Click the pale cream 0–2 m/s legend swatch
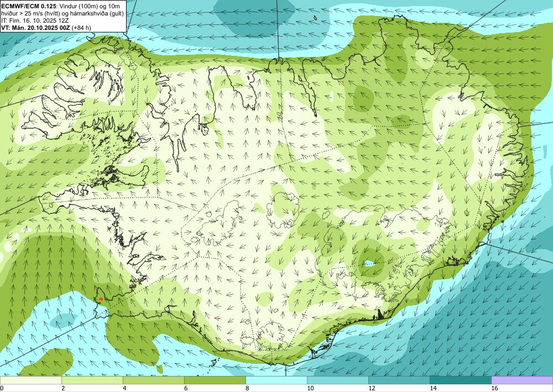The width and height of the screenshot is (553, 392). tap(30, 380)
